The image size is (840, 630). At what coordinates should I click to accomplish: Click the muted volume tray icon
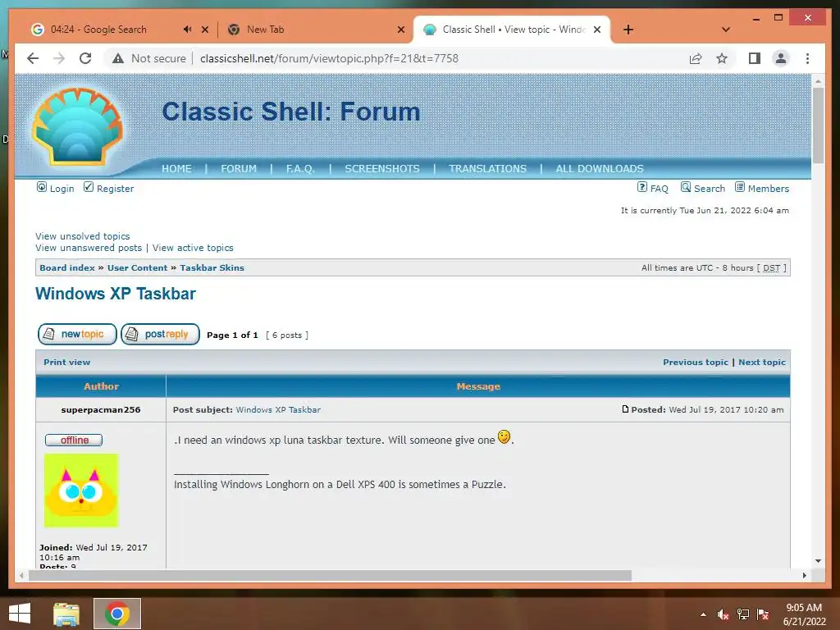click(x=724, y=614)
